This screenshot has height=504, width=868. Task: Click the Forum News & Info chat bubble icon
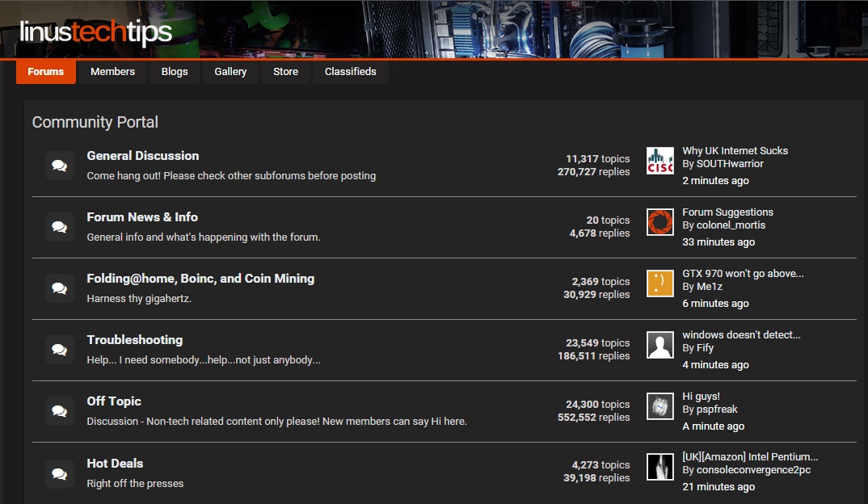pos(60,227)
